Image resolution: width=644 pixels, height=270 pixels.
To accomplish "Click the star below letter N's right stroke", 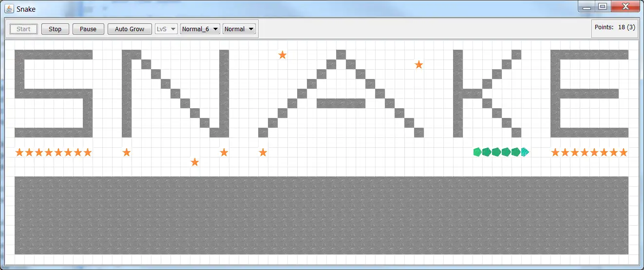I will coord(224,152).
